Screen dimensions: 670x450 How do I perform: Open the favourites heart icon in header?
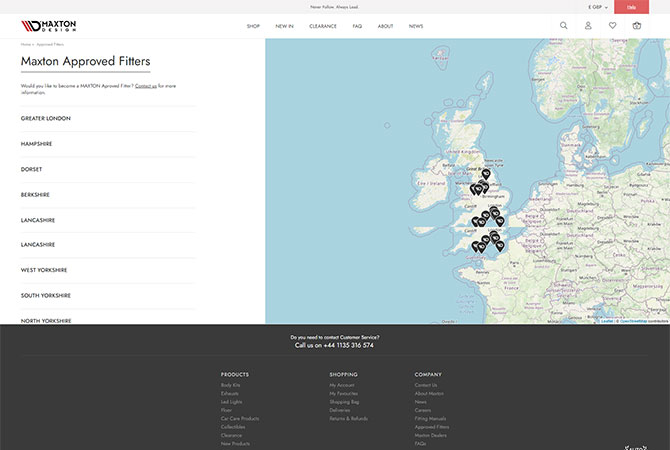click(612, 26)
